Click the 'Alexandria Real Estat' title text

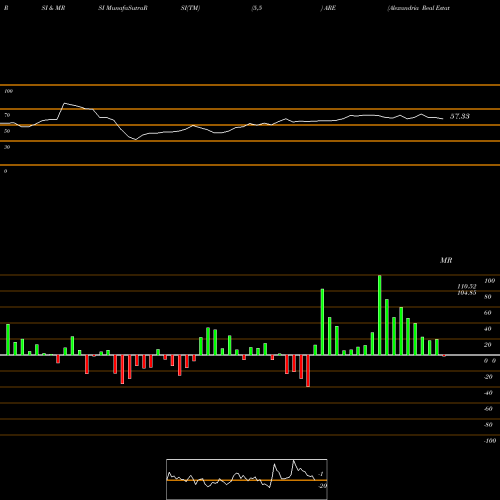pos(419,8)
